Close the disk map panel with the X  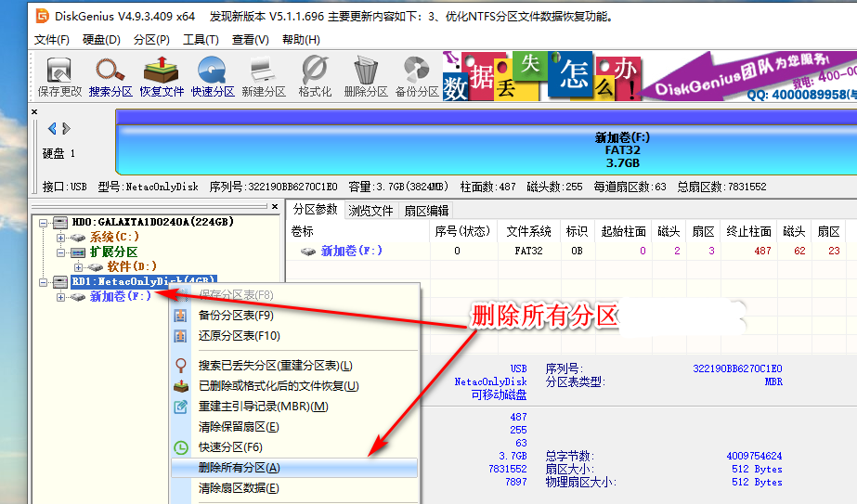(34, 111)
